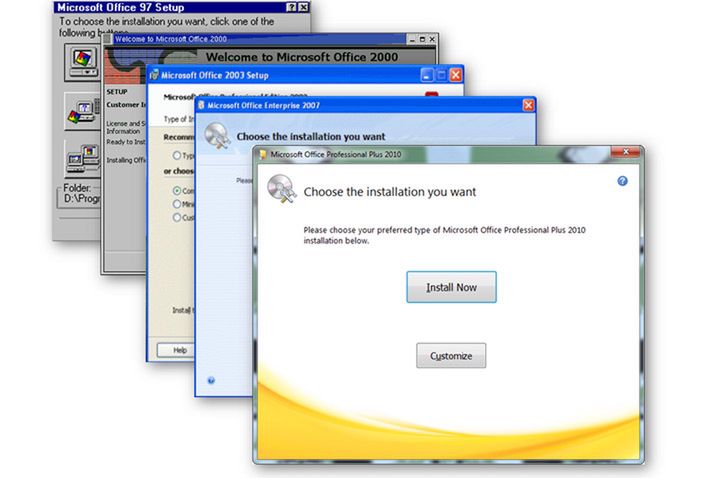
Task: Click Customize in Office 2010 setup
Action: pyautogui.click(x=451, y=356)
